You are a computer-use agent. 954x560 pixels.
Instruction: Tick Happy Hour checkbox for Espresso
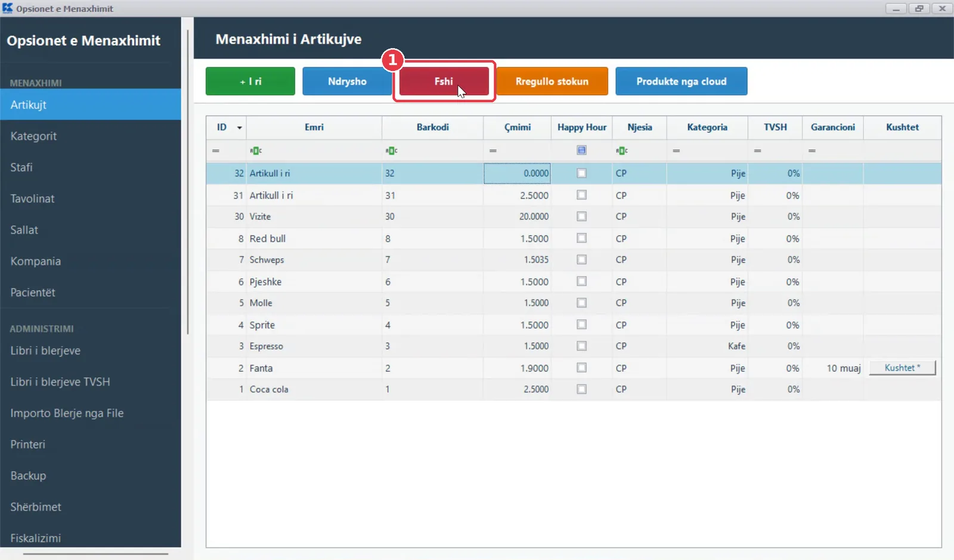(x=581, y=346)
